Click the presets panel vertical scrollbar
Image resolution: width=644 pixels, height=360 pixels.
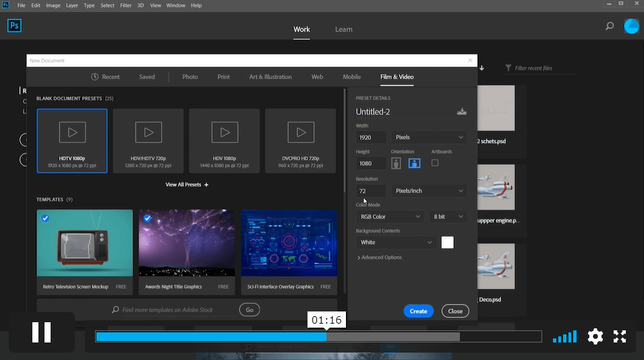[344, 140]
